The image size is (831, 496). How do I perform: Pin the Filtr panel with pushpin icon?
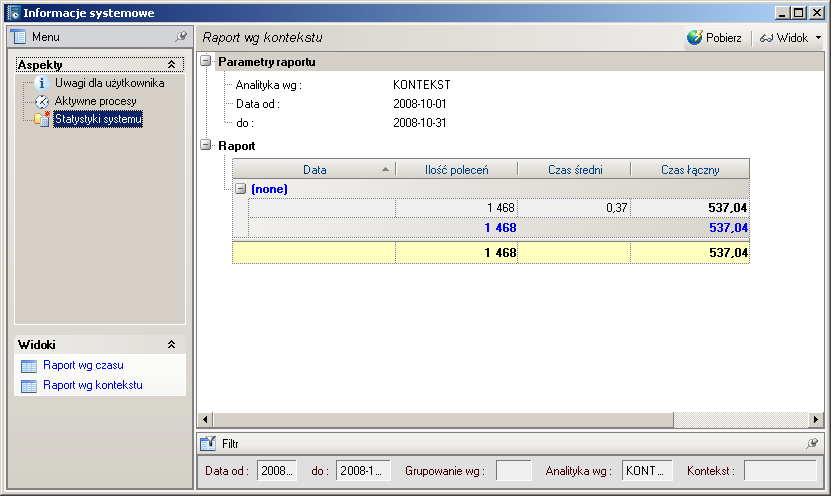tap(811, 444)
